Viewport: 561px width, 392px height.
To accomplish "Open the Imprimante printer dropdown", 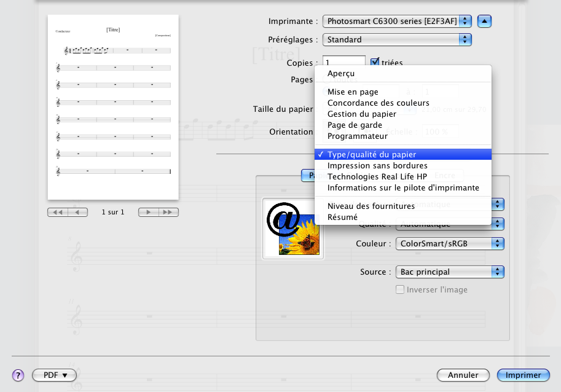I will click(x=398, y=21).
